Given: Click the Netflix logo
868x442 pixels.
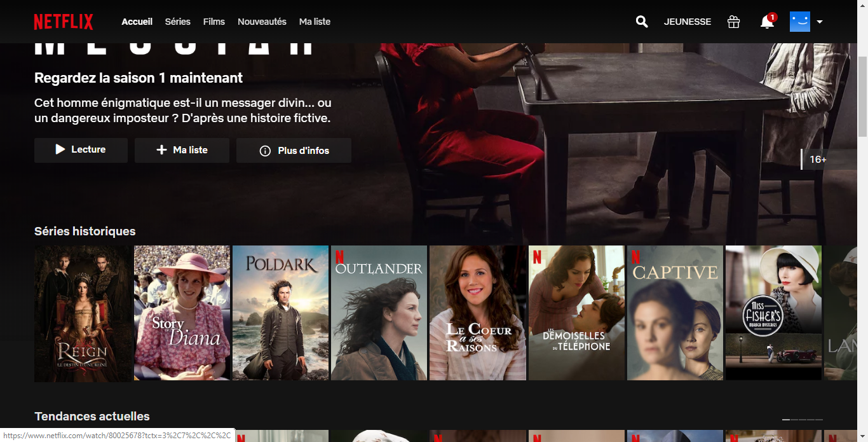Looking at the screenshot, I should tap(64, 22).
